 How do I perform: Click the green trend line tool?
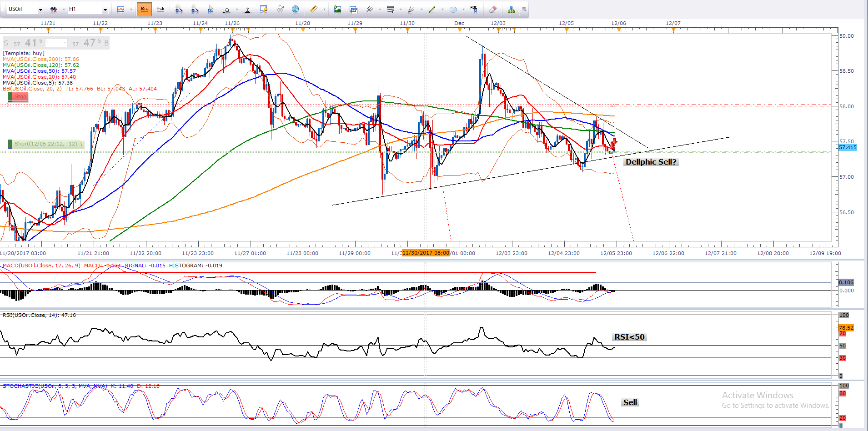(432, 9)
